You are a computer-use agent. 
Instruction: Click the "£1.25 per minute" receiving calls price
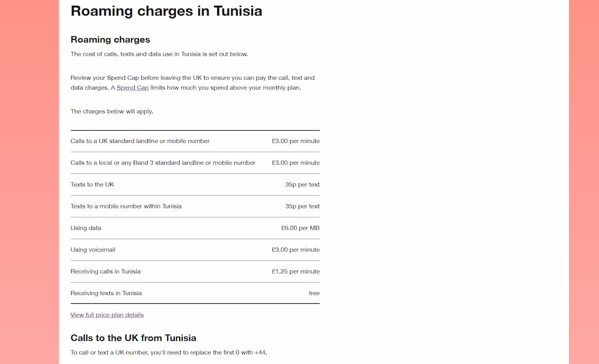[296, 272]
